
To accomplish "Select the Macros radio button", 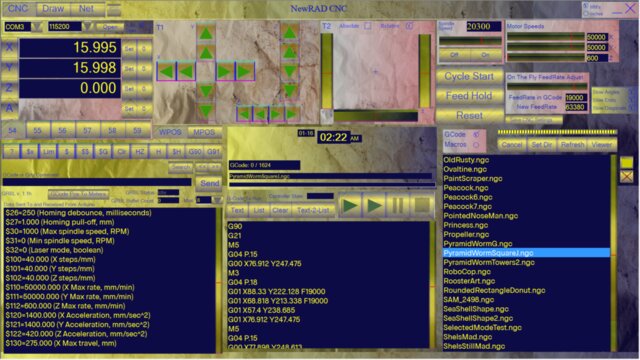I will pos(476,144).
